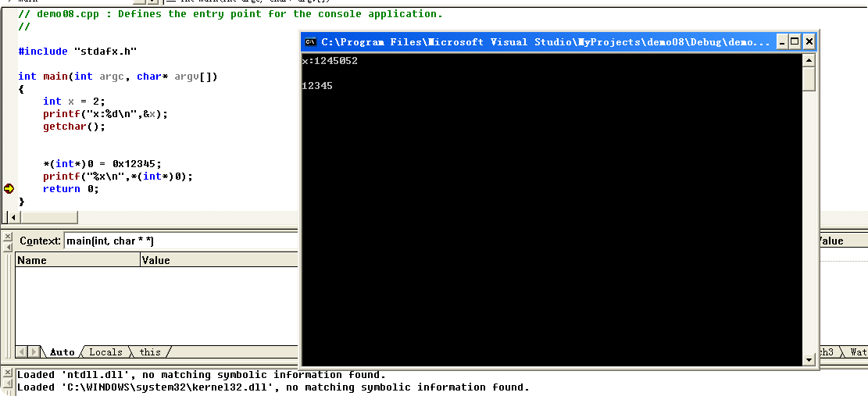Minimize the demo08 console window
868x396 pixels.
click(781, 41)
